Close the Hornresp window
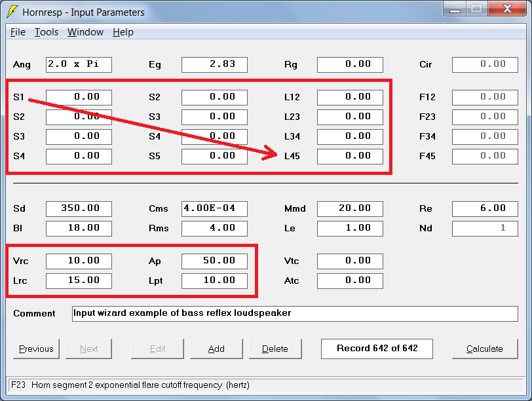 pos(507,9)
